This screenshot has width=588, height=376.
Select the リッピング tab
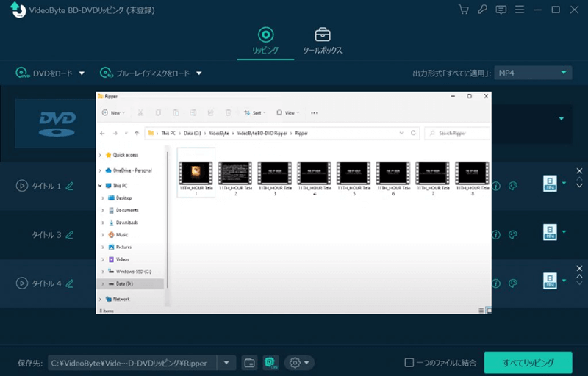click(265, 41)
